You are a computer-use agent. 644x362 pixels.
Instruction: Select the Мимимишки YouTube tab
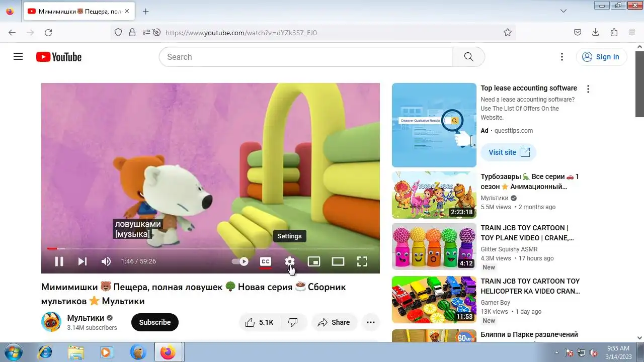(x=78, y=11)
